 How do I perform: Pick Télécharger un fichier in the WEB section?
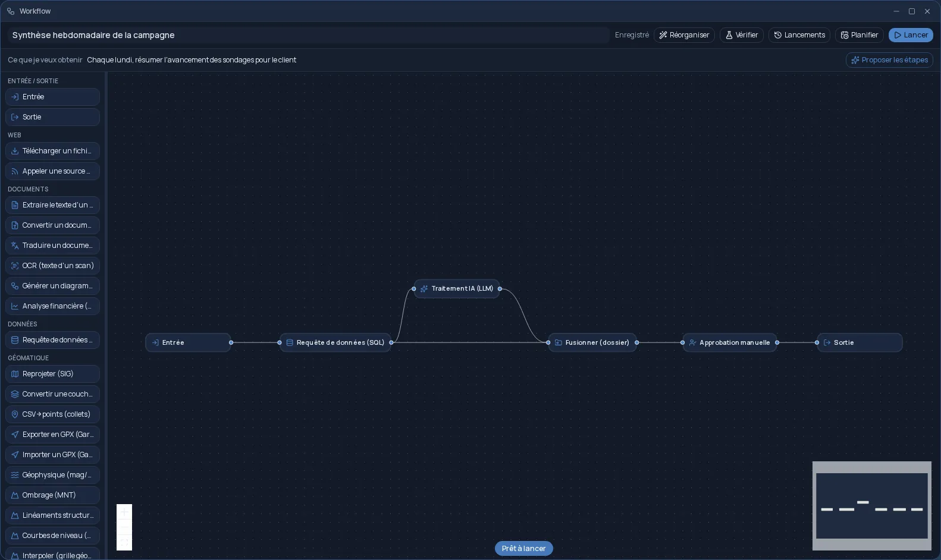pos(52,151)
